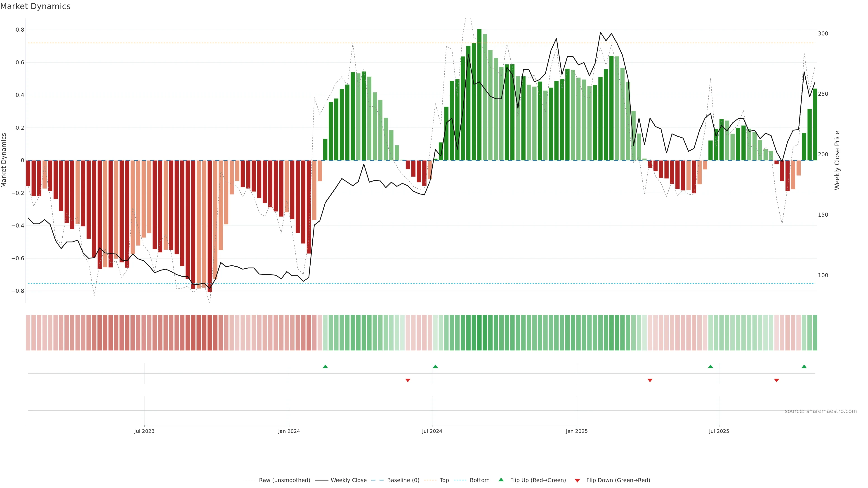Viewport: 868px width, 488px height.
Task: Hide the Bottom threshold series via legend
Action: click(479, 480)
